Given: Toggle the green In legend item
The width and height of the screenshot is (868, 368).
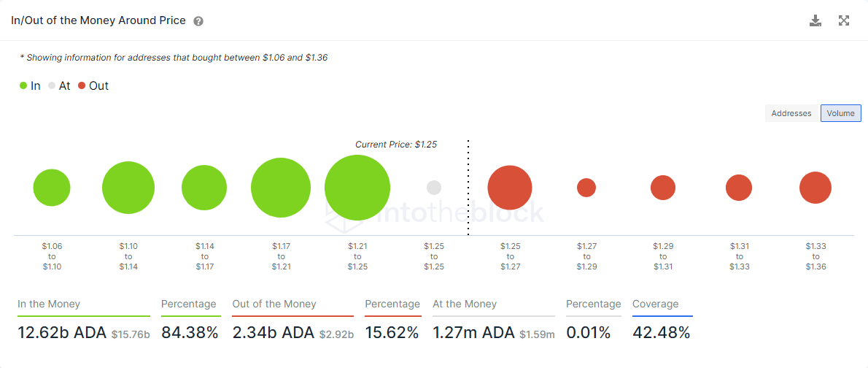Looking at the screenshot, I should (x=30, y=85).
